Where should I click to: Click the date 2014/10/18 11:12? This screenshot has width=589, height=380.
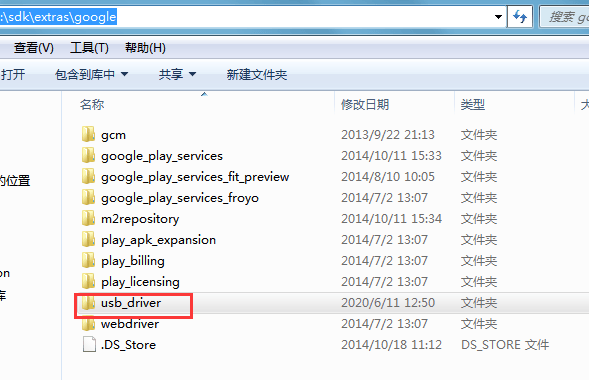click(391, 345)
